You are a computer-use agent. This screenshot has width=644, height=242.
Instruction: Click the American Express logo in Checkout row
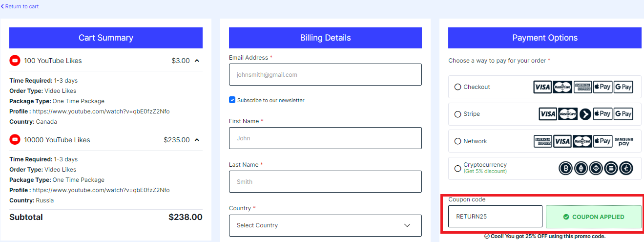(x=582, y=87)
